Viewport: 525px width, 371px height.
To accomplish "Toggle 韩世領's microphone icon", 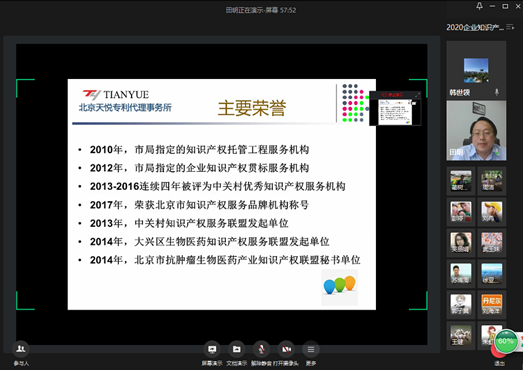I will [497, 92].
